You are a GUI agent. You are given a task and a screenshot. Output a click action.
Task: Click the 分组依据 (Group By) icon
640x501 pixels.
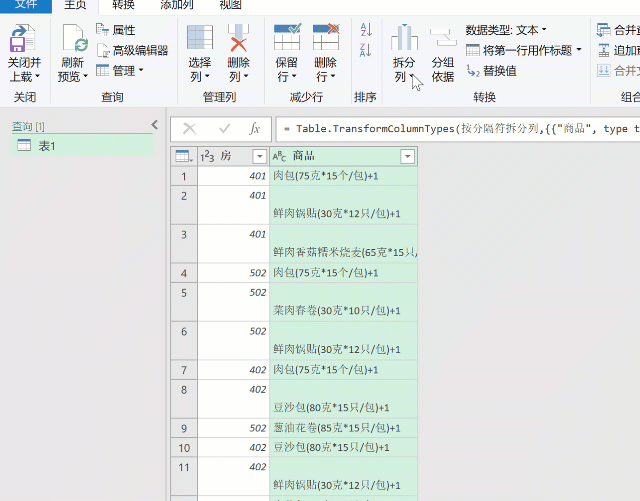443,41
